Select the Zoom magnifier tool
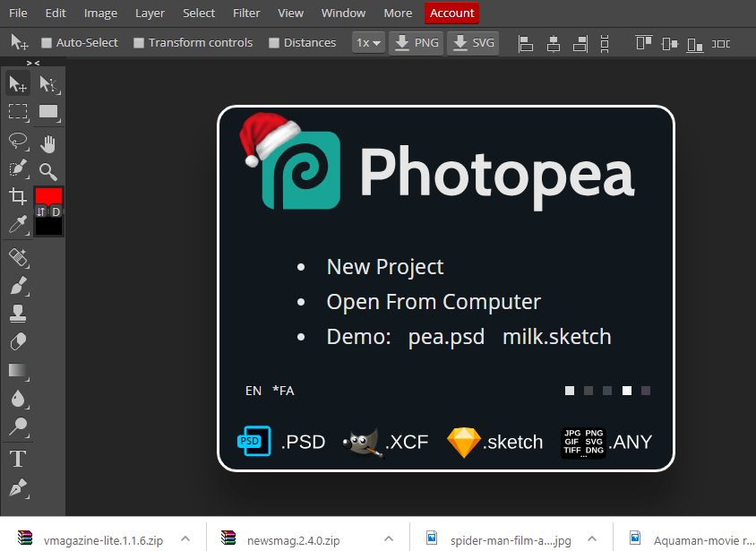 [48, 171]
